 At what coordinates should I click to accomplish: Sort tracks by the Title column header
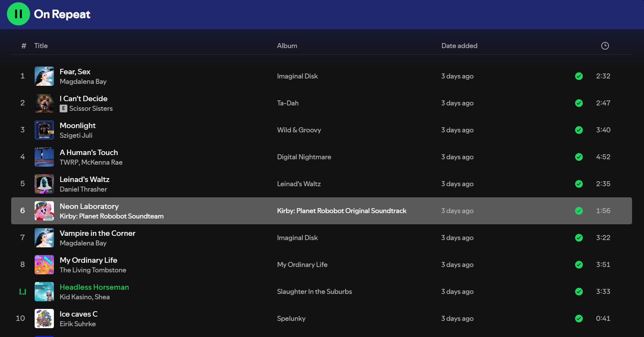click(41, 46)
